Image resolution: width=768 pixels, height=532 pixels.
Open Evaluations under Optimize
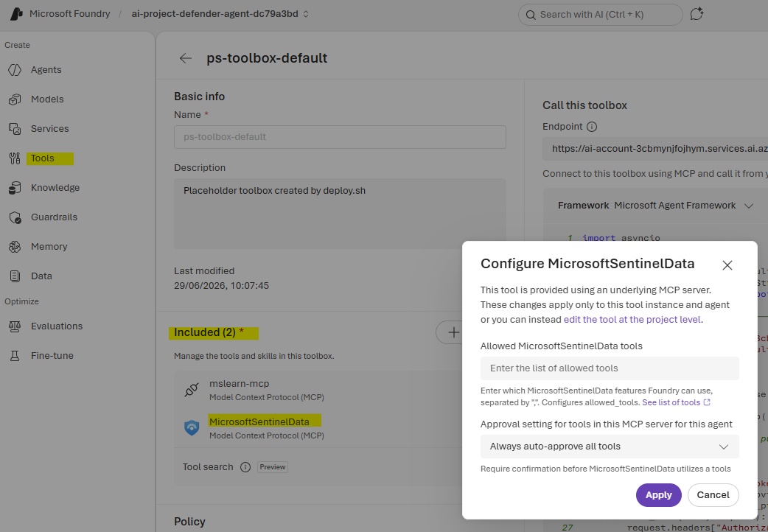tap(56, 326)
